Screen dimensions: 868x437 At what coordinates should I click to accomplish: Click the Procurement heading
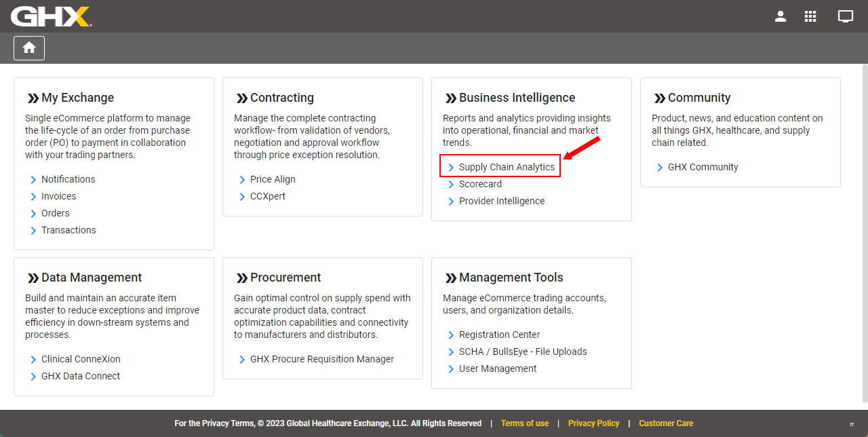[285, 278]
